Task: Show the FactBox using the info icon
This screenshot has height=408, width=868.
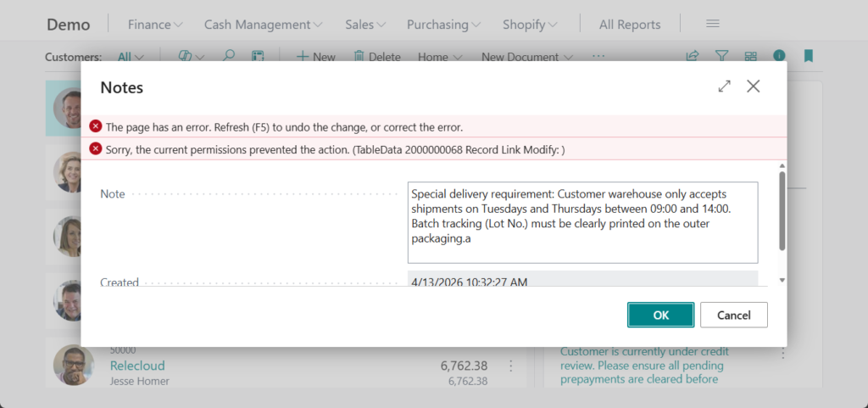Action: 778,57
